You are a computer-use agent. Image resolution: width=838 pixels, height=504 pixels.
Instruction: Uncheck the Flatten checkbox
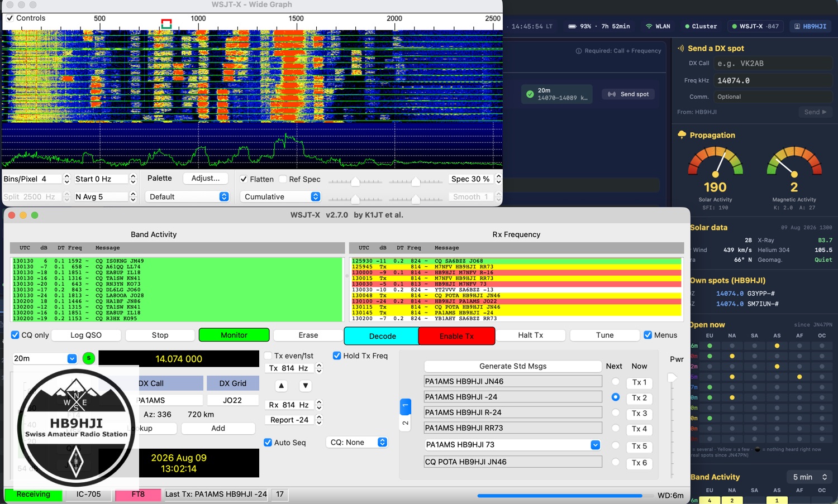(244, 179)
